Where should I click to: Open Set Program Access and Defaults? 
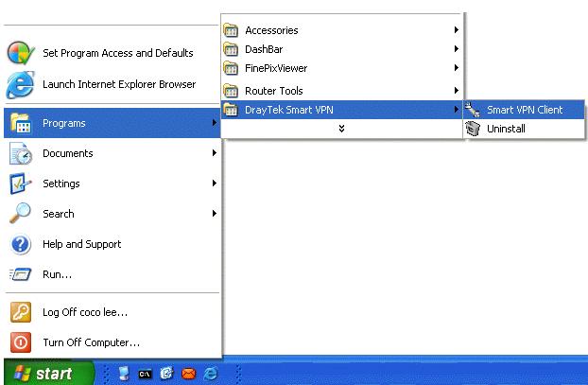(x=117, y=53)
